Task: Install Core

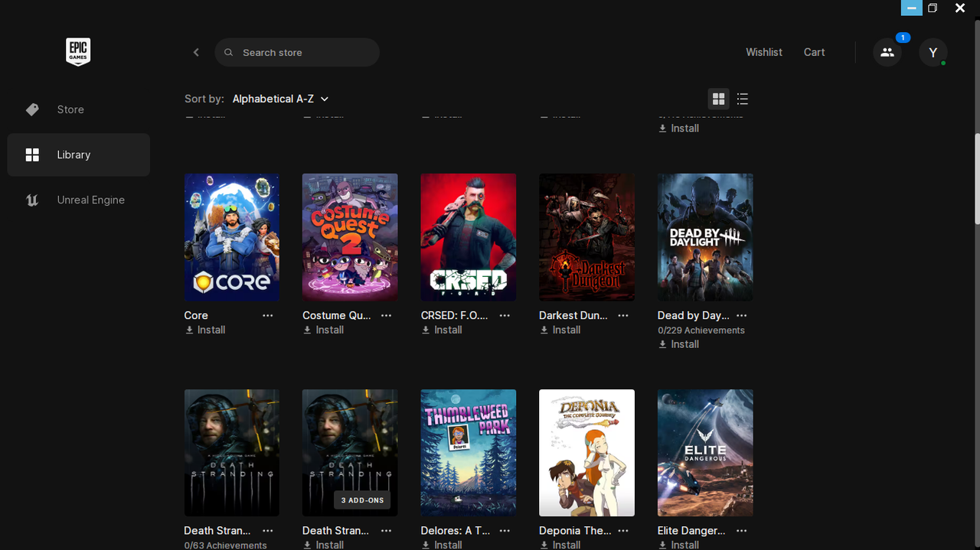Action: click(205, 330)
